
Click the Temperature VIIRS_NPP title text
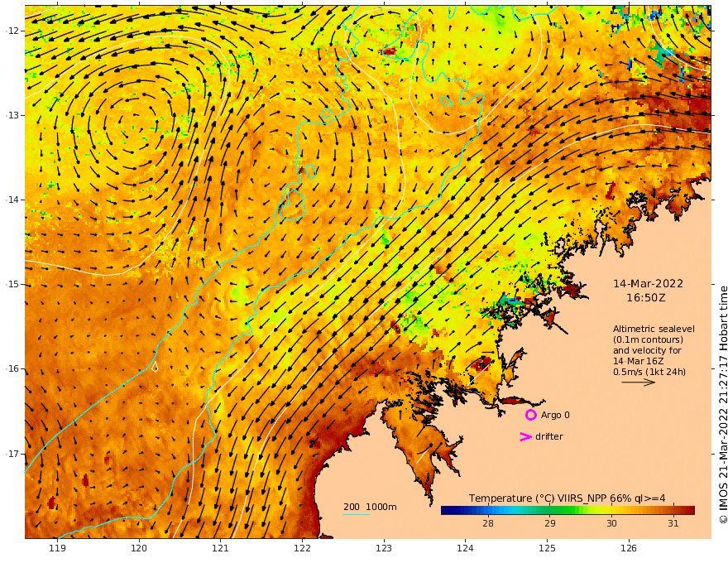coord(567,498)
